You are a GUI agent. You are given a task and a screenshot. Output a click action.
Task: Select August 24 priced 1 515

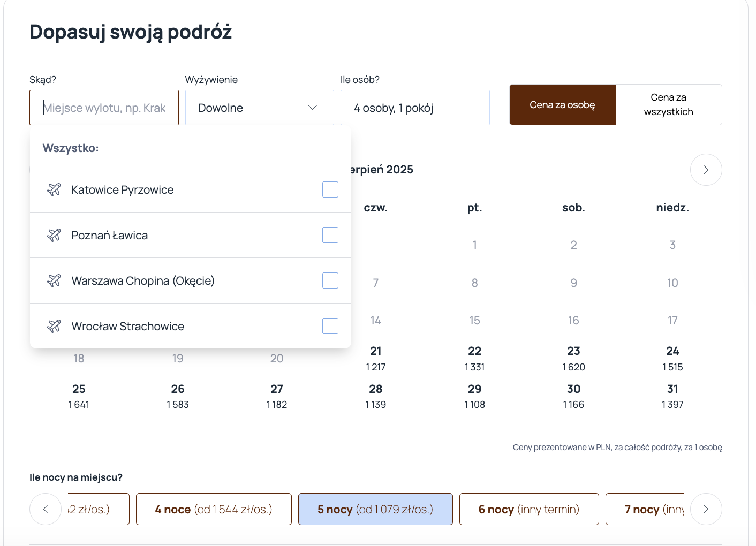coord(672,359)
